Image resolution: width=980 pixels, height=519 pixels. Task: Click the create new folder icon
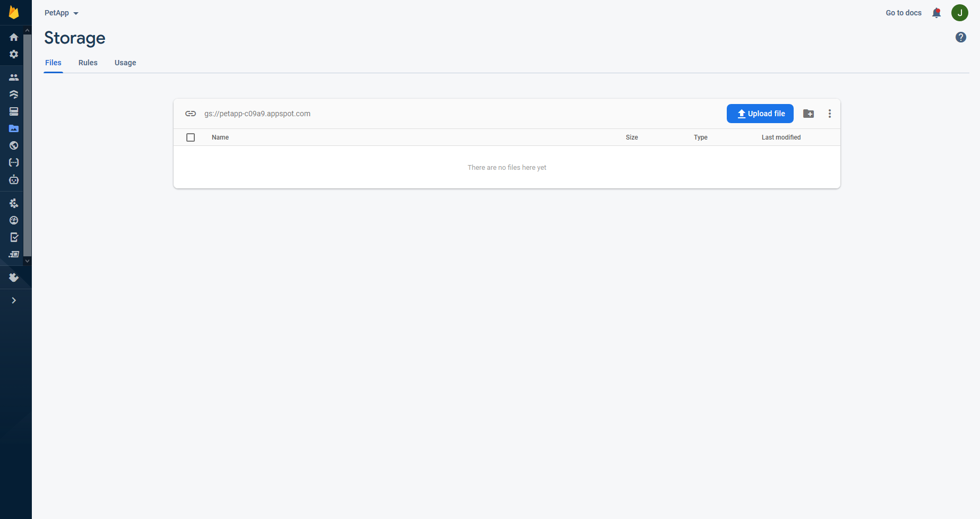808,114
